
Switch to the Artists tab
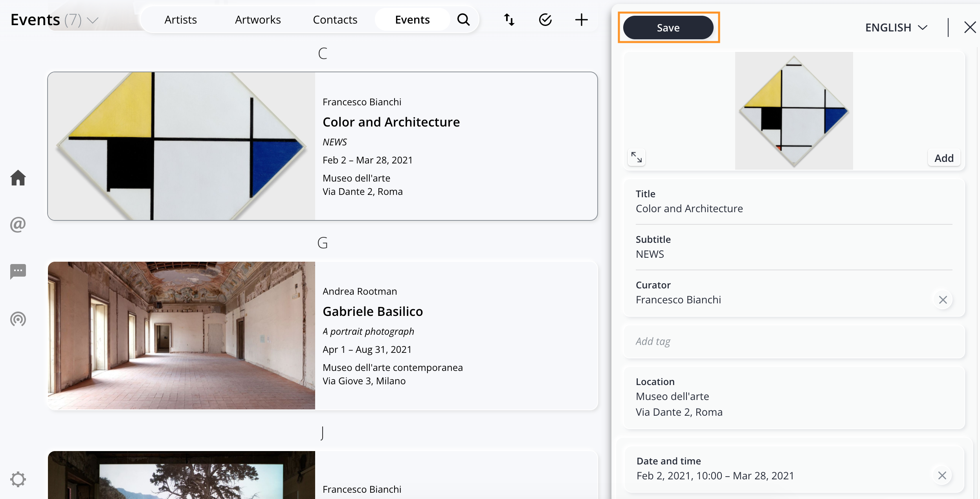180,20
